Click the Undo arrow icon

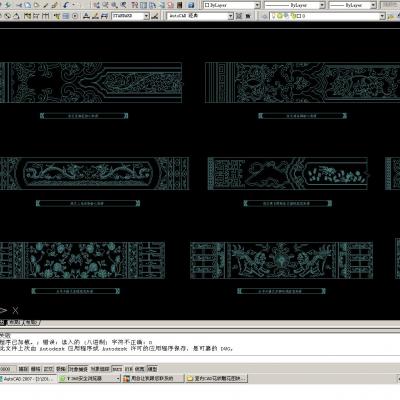click(66, 5)
